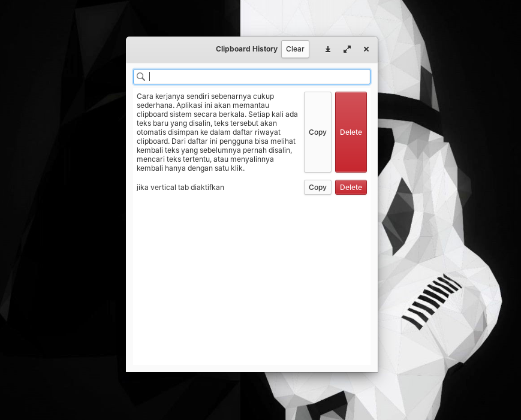Click empty header bar left of title
Screen dimensions: 521x420
click(x=168, y=49)
